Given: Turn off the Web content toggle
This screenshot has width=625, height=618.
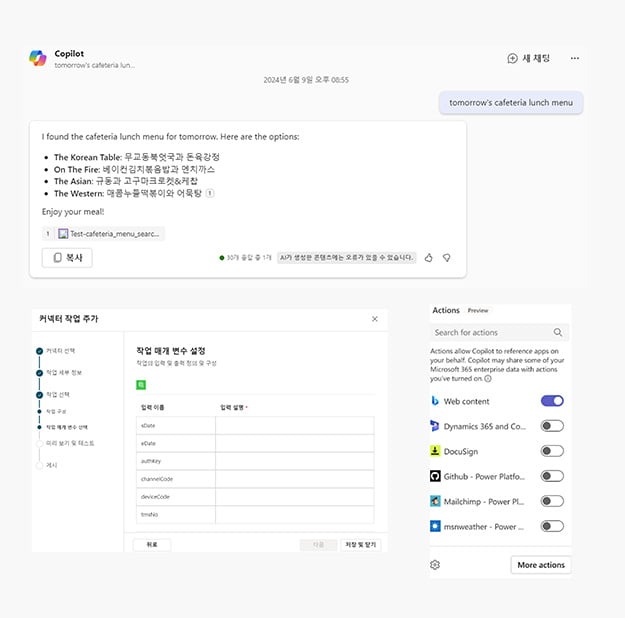Looking at the screenshot, I should (552, 401).
